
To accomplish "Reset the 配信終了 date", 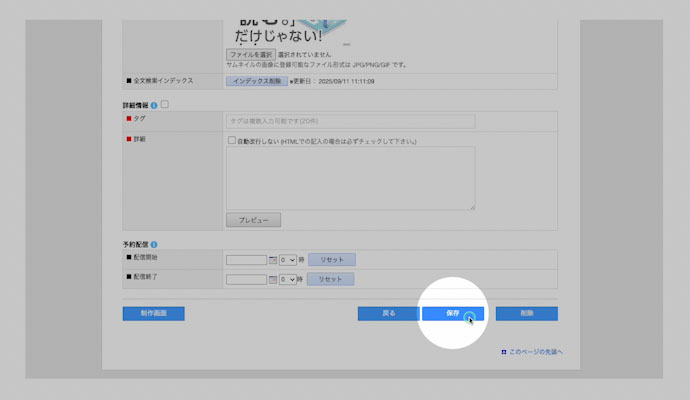I will click(x=331, y=280).
